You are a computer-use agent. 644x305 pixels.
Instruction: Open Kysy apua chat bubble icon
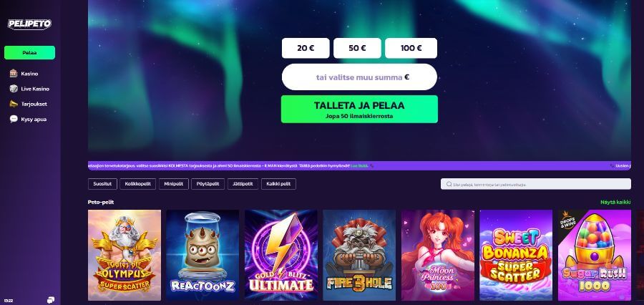tap(14, 119)
